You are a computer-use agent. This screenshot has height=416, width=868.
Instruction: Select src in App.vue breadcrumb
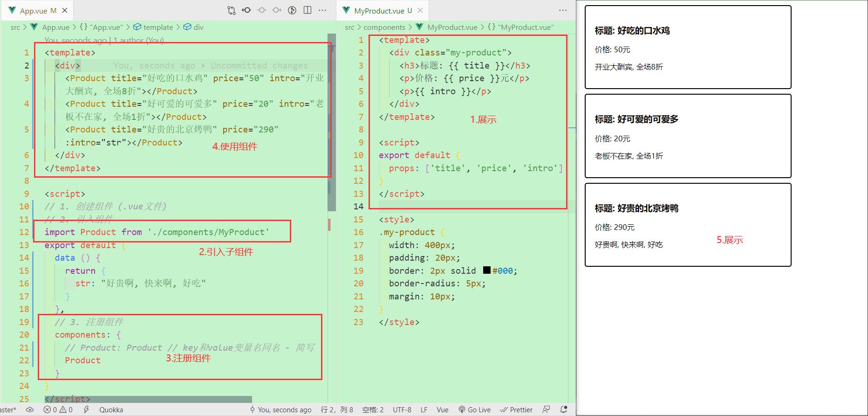[15, 27]
